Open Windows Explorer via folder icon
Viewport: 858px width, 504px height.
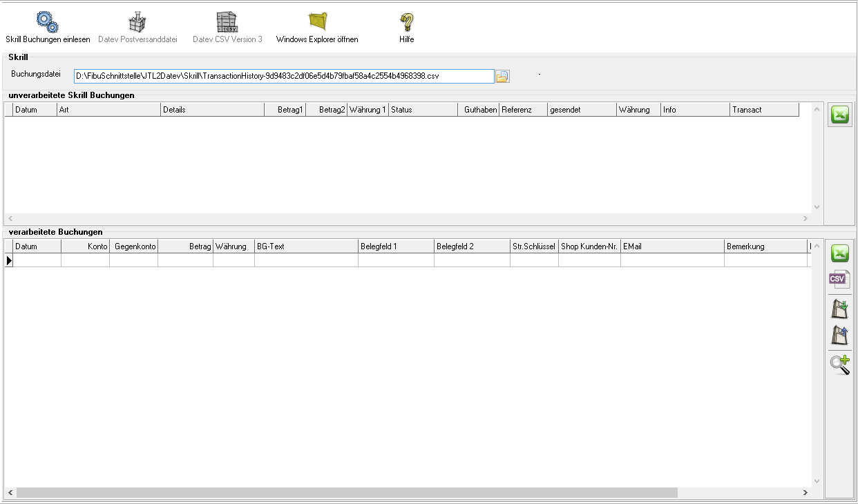click(x=317, y=23)
